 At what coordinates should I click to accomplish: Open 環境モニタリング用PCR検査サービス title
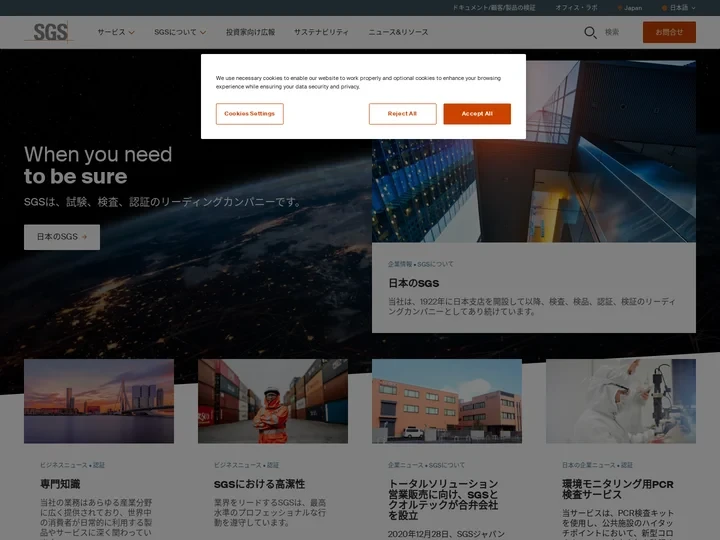618,489
